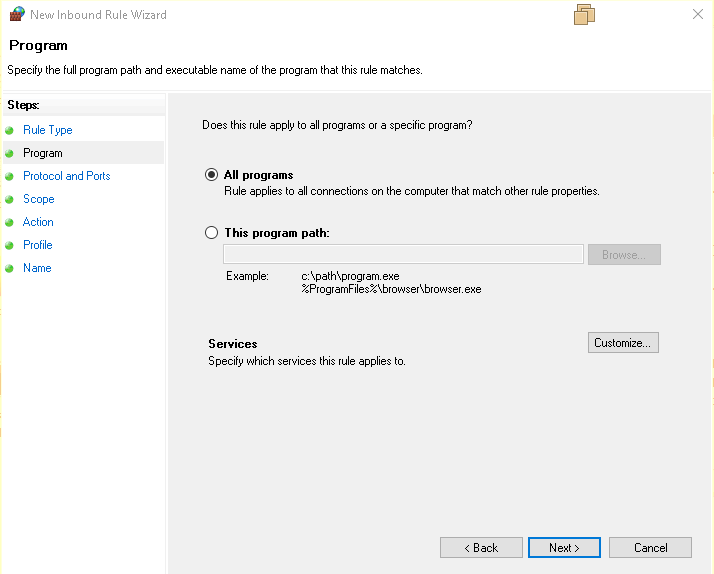The image size is (714, 574).
Task: Open the Protocol and Ports step
Action: 67,176
